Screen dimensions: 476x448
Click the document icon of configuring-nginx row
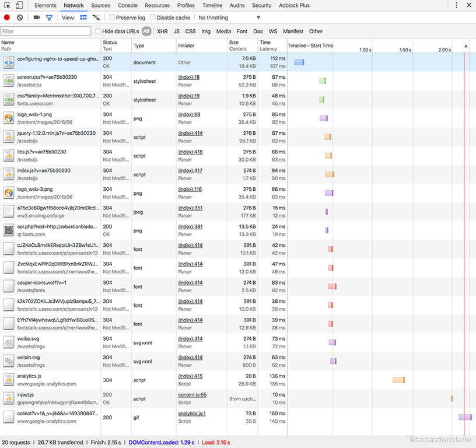coord(9,62)
